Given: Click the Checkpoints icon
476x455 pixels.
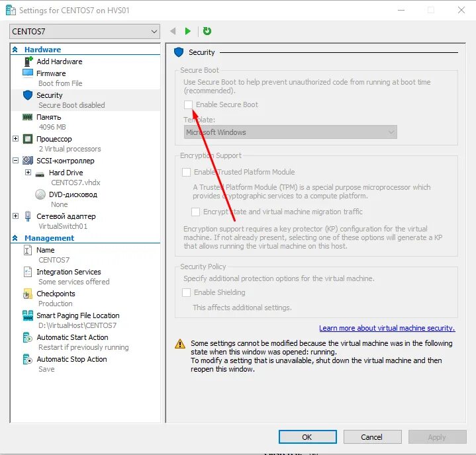Looking at the screenshot, I should (x=28, y=294).
